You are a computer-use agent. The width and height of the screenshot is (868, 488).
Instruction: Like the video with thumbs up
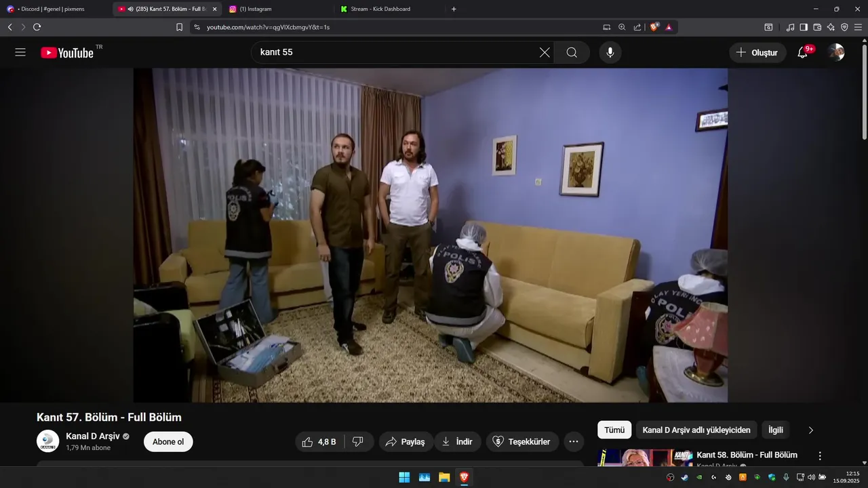319,442
